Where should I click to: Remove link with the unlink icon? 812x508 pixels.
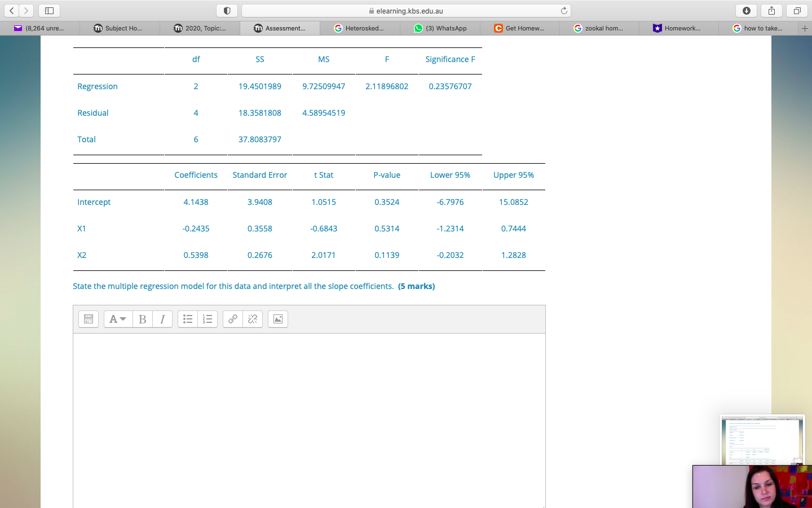pyautogui.click(x=253, y=319)
